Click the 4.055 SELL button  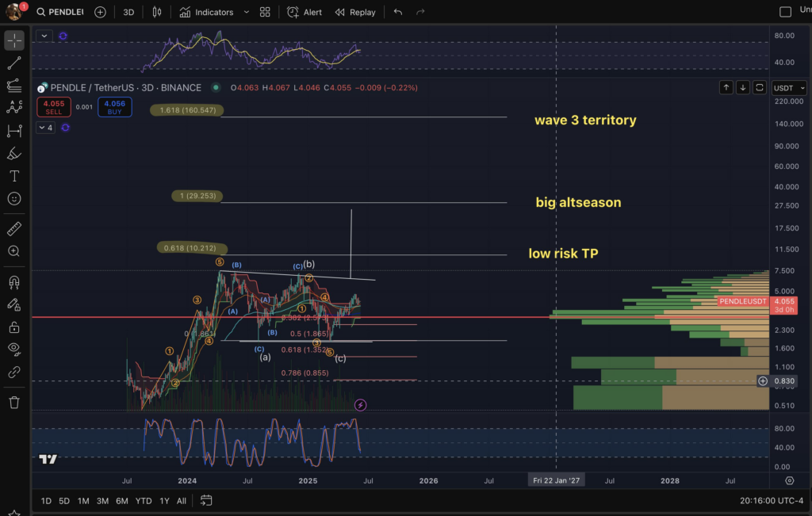(x=54, y=107)
